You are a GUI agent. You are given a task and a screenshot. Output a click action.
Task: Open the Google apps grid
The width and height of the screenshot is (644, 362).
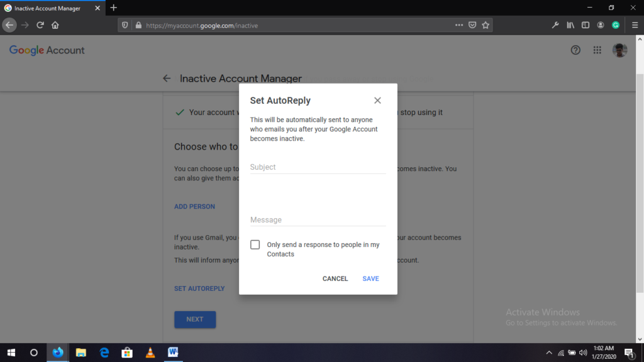[x=597, y=50]
